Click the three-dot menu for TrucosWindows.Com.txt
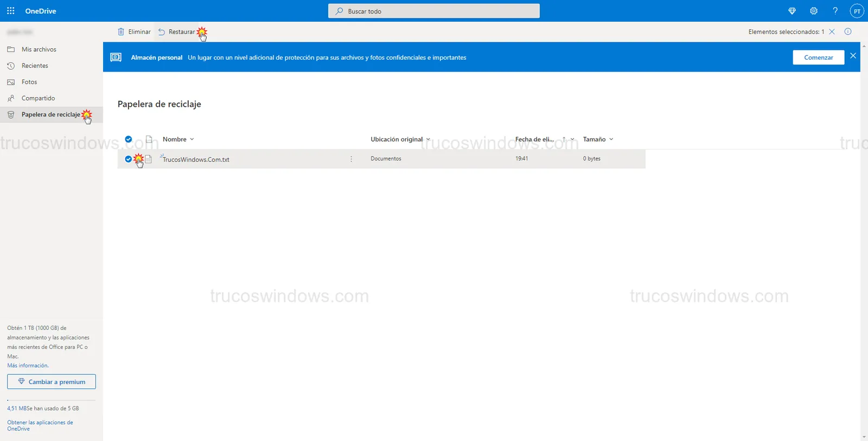The image size is (868, 441). (x=351, y=159)
